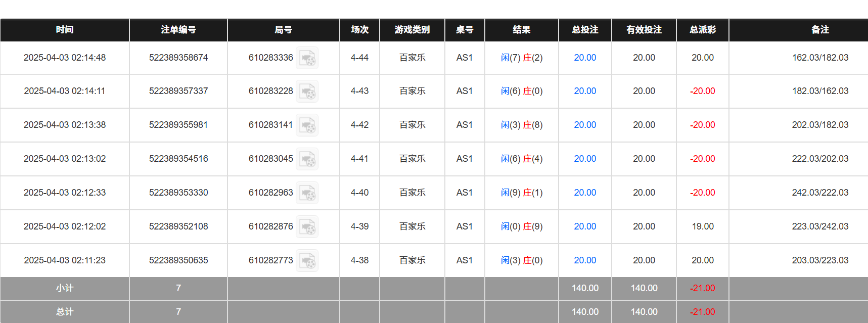Click blue 20.00 bet amount in row 4-41
Image resolution: width=868 pixels, height=323 pixels.
585,159
